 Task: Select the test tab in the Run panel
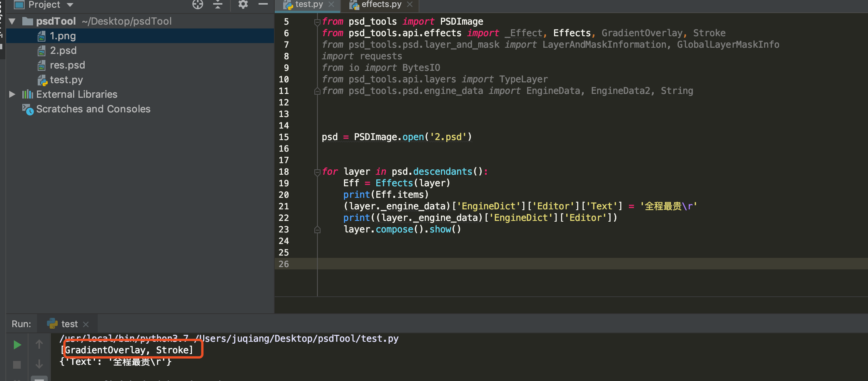[x=68, y=323]
